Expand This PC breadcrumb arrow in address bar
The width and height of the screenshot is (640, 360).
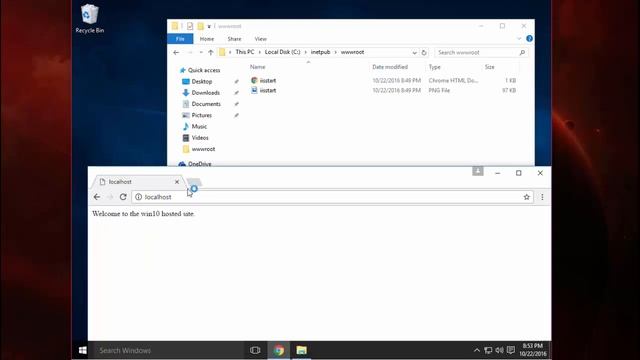pos(259,52)
